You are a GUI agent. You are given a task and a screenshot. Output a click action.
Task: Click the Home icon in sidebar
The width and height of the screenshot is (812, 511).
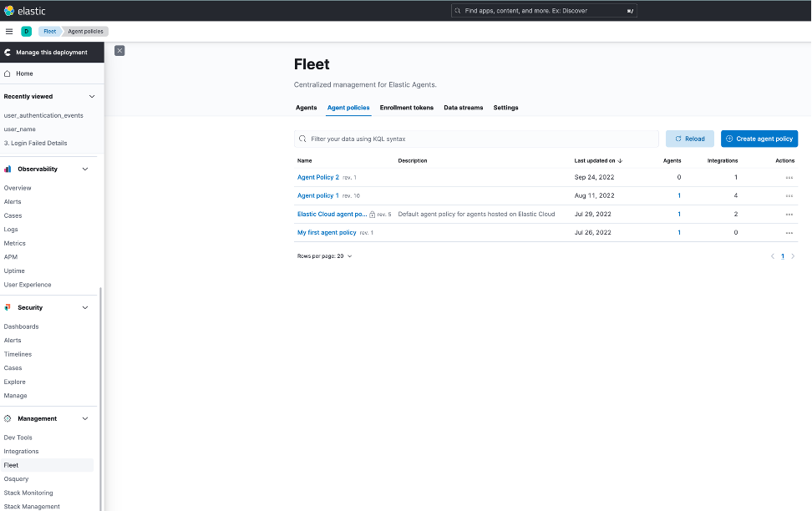8,73
